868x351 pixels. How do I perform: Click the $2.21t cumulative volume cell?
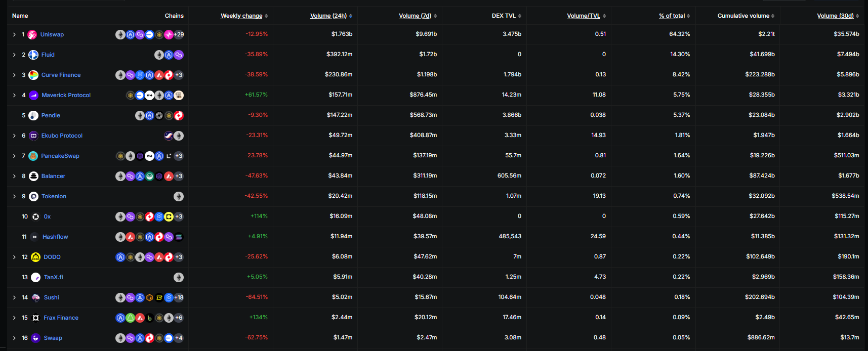766,34
